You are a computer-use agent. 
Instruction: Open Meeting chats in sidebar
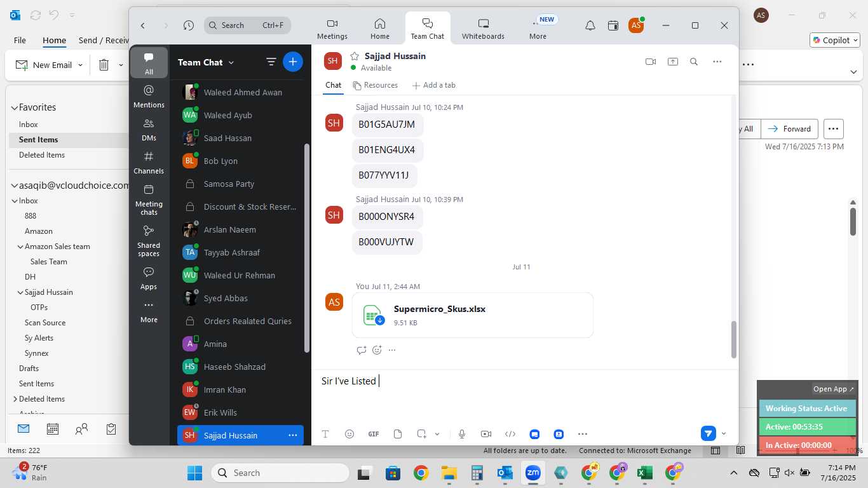pyautogui.click(x=149, y=199)
